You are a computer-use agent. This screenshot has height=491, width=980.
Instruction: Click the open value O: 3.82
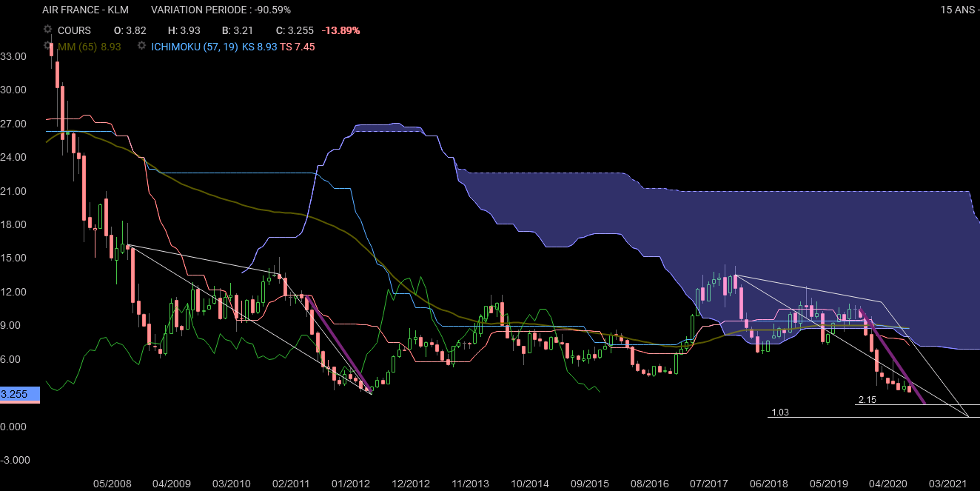pyautogui.click(x=130, y=30)
